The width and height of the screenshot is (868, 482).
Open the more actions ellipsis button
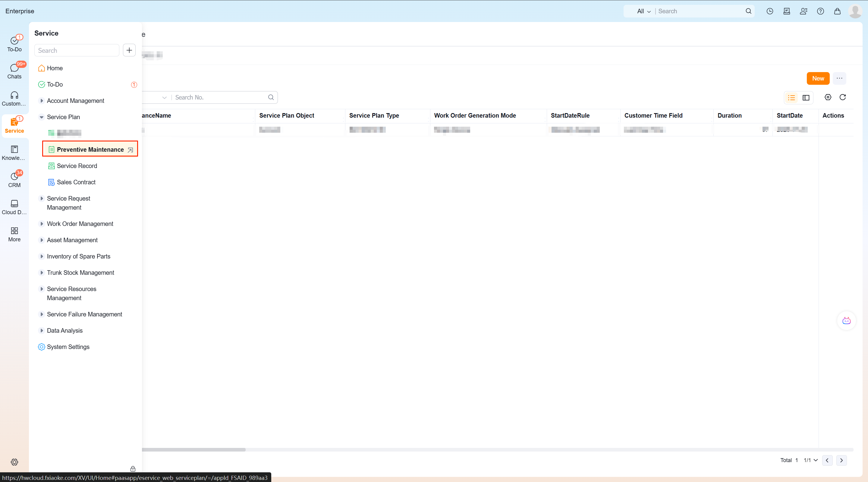click(839, 78)
